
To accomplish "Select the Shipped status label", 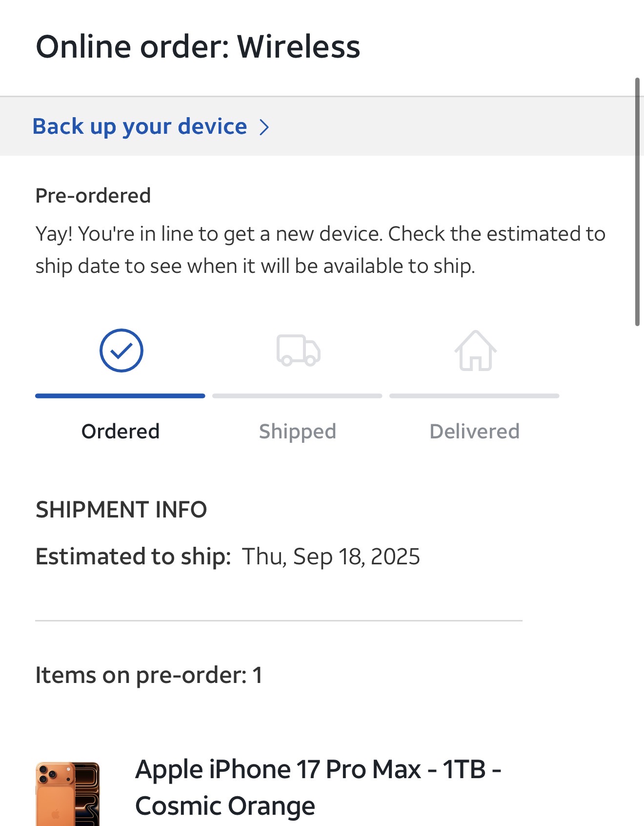I will pos(298,432).
